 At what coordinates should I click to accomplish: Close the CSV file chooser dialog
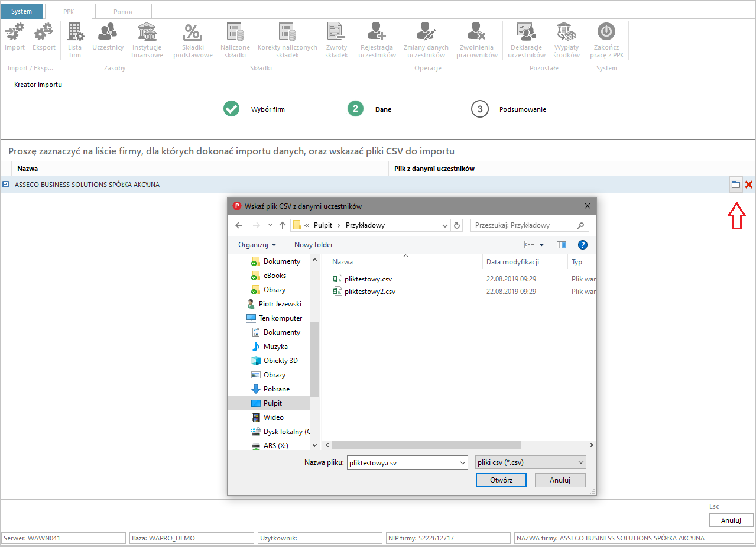587,206
